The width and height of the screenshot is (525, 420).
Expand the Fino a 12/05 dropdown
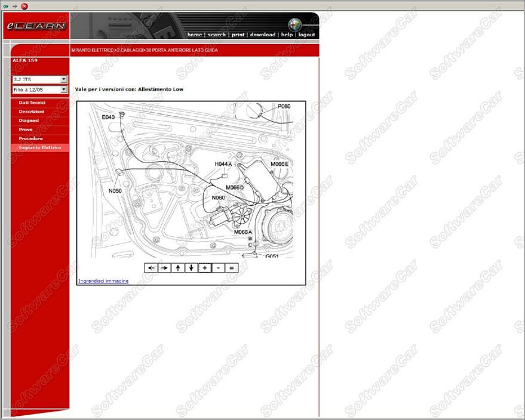64,89
